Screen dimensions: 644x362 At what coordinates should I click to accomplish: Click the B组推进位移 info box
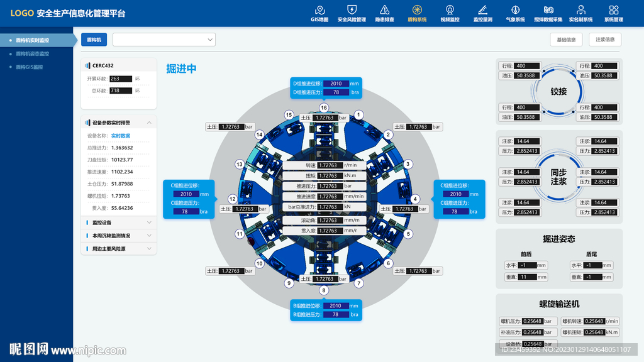coord(326,310)
